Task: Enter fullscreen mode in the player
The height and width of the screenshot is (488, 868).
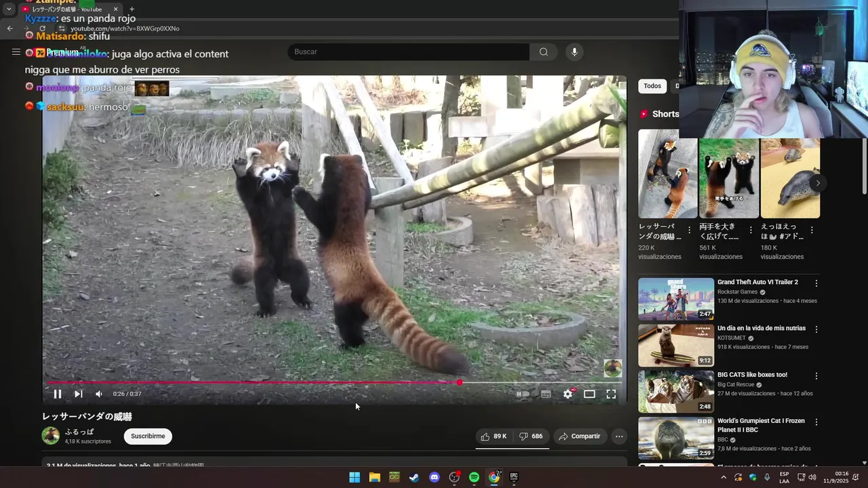Action: pos(611,394)
